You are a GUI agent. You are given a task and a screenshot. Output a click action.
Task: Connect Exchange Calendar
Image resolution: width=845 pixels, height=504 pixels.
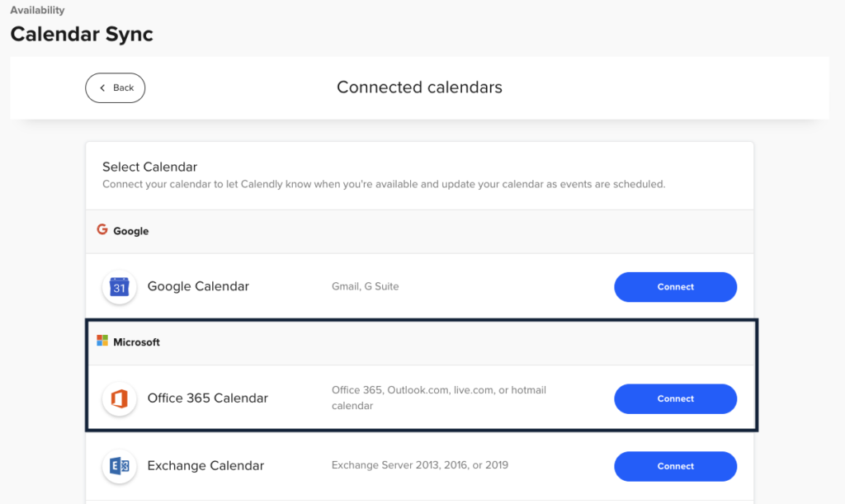pyautogui.click(x=675, y=466)
